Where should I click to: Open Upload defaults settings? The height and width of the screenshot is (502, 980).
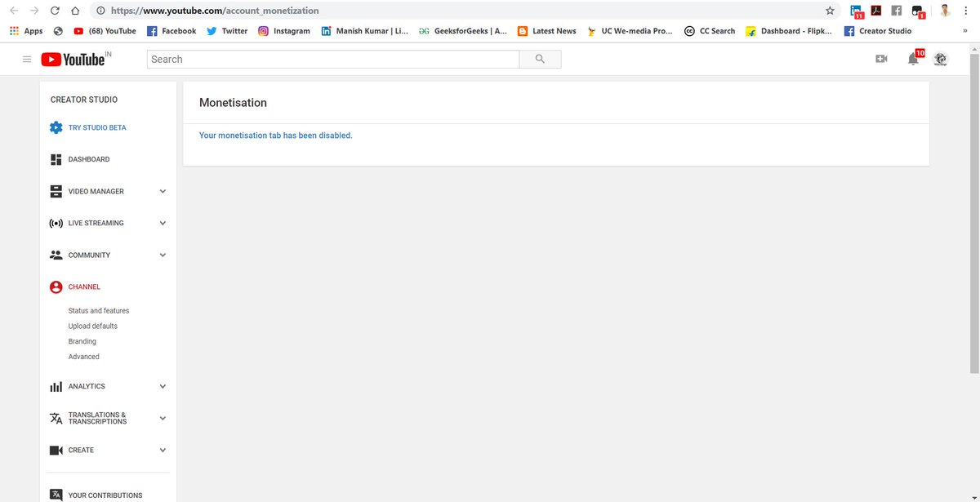[93, 326]
